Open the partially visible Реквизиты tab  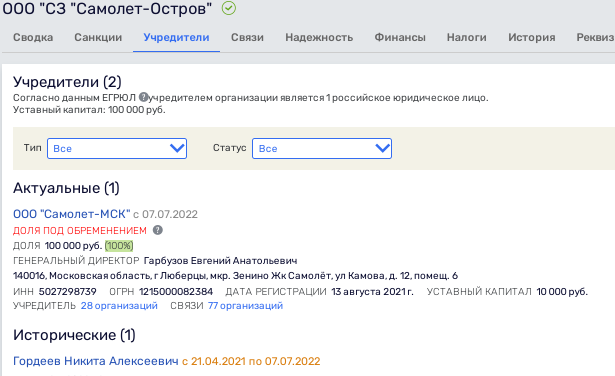595,37
